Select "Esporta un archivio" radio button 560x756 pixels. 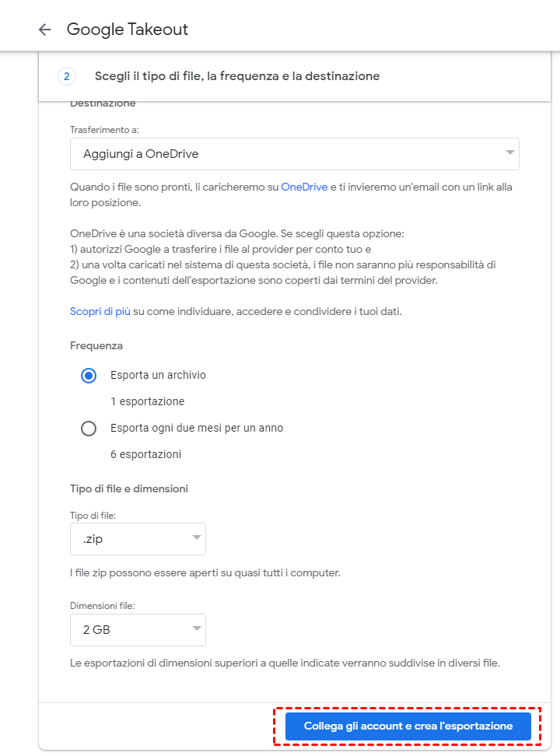pos(89,375)
